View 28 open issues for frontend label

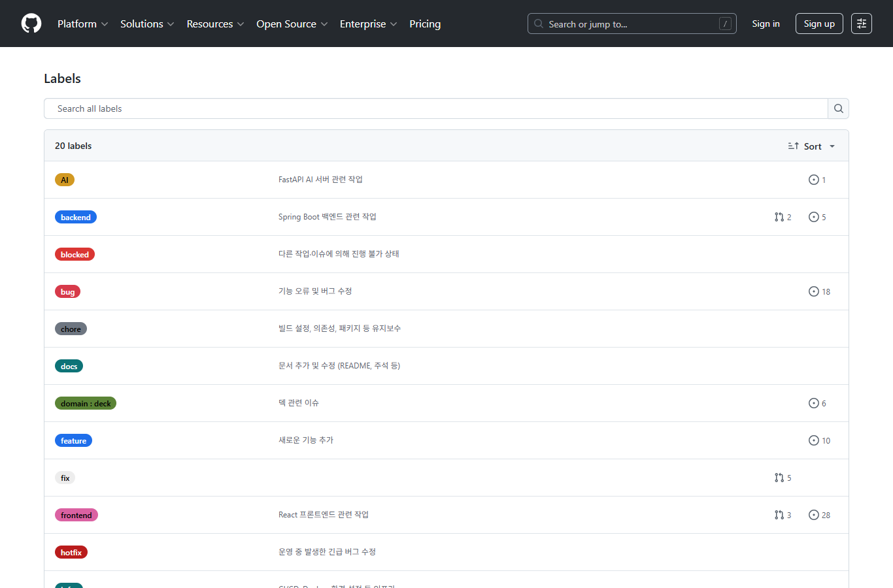coord(819,515)
